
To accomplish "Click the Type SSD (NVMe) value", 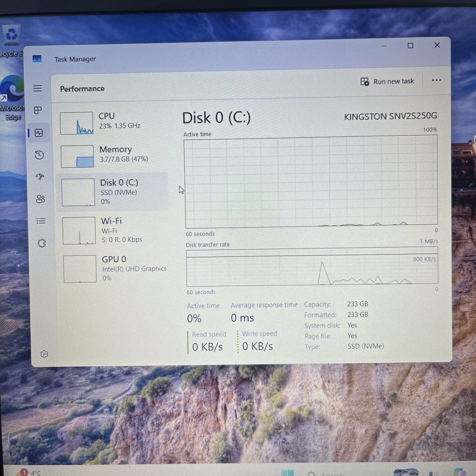I will [x=366, y=346].
